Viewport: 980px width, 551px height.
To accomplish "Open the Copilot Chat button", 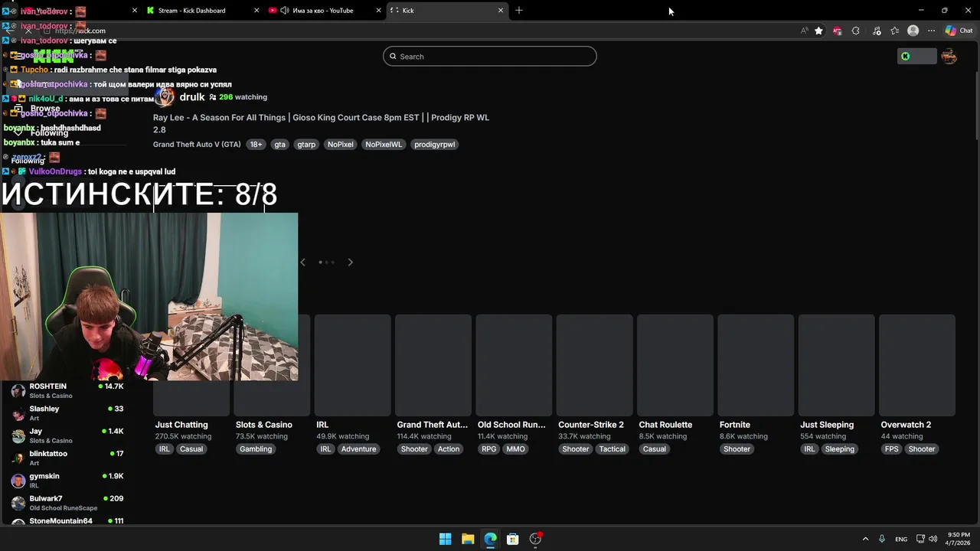I will [x=959, y=31].
